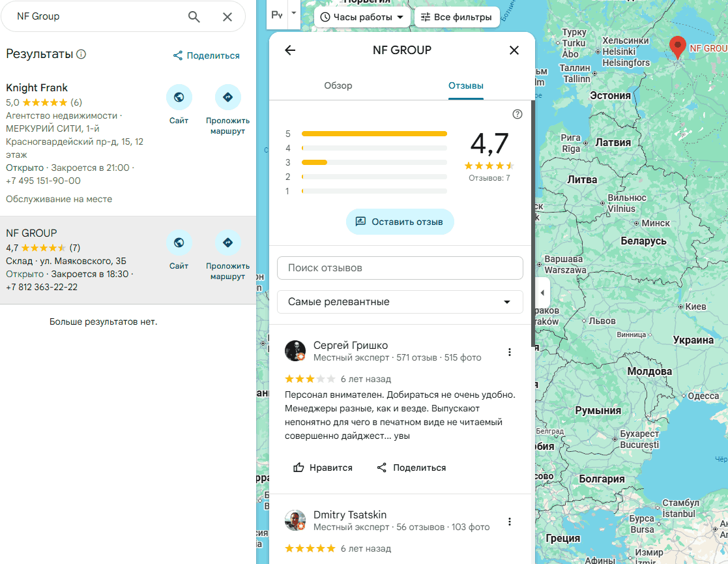This screenshot has height=564, width=728.
Task: Open the Results info icon
Action: point(81,54)
